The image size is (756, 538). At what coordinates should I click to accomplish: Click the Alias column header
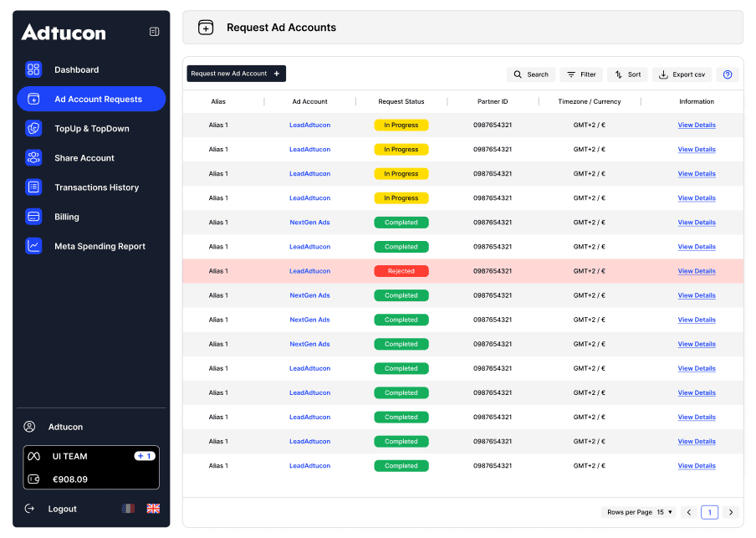pos(218,101)
